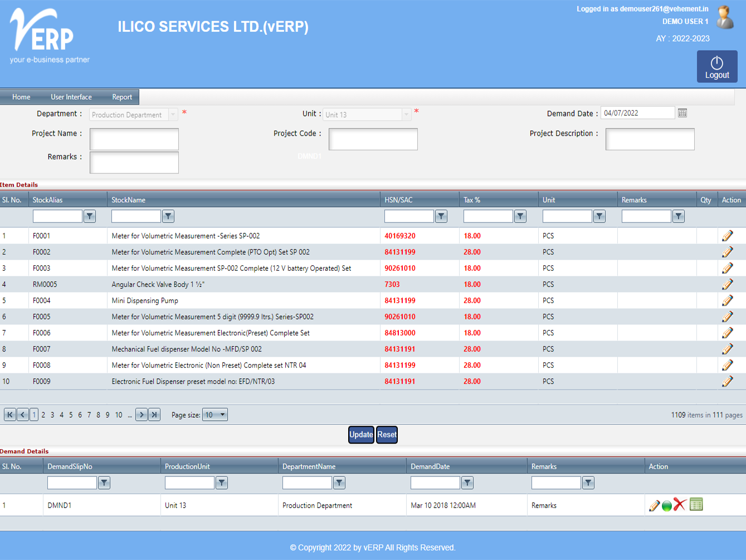
Task: Click the Update button
Action: 361,435
